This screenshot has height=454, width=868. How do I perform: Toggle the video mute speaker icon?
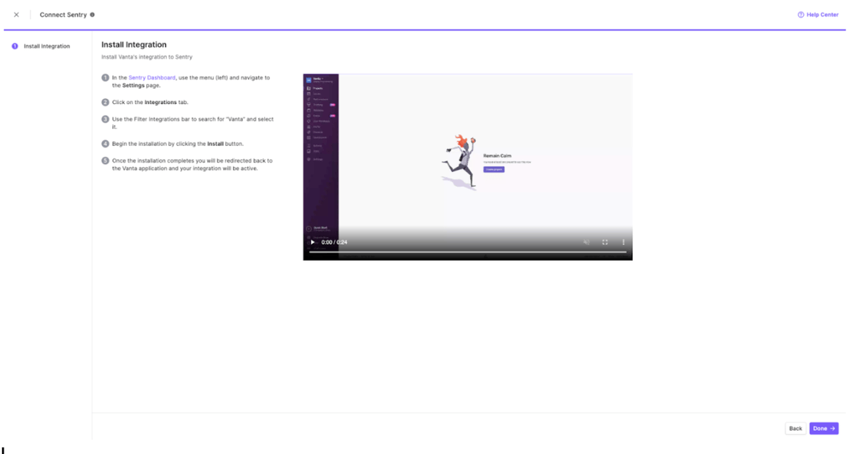click(x=587, y=242)
